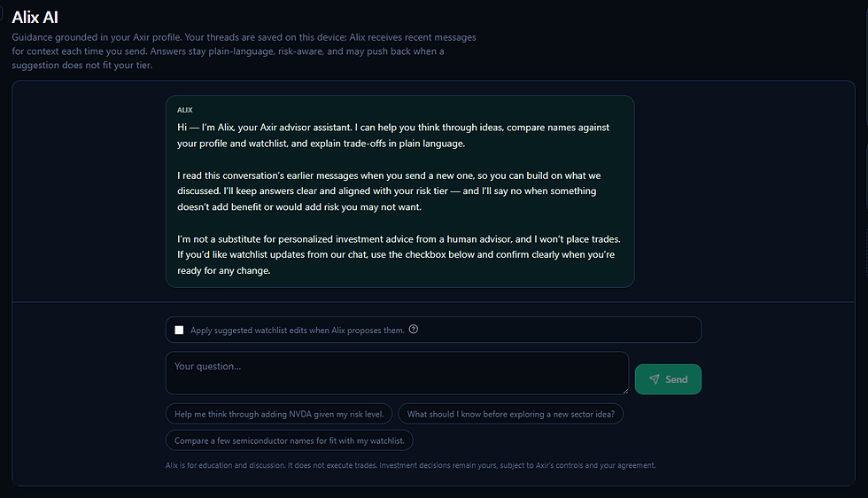868x498 pixels.
Task: Focus the Your question input box
Action: [x=397, y=373]
